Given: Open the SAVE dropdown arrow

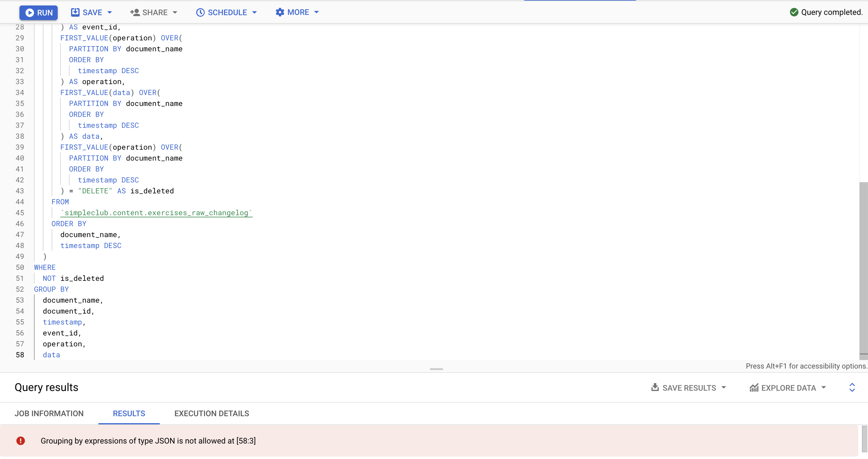Looking at the screenshot, I should 110,12.
